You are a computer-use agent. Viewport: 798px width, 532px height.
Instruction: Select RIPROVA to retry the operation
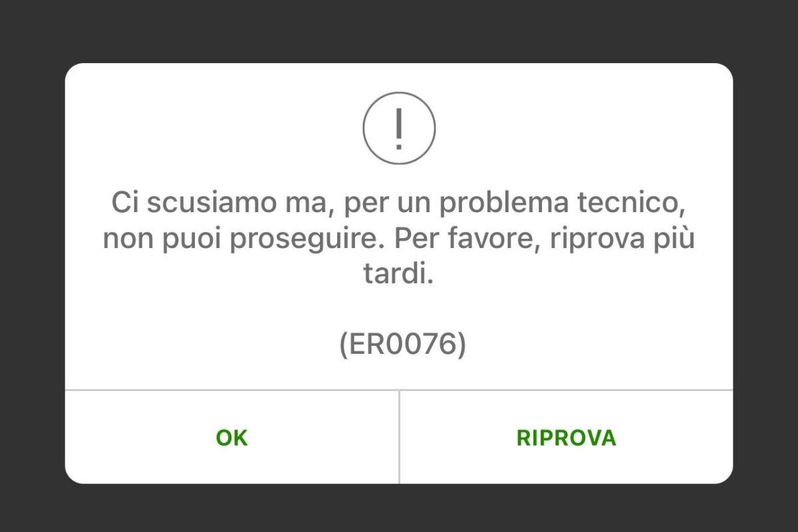tap(567, 438)
